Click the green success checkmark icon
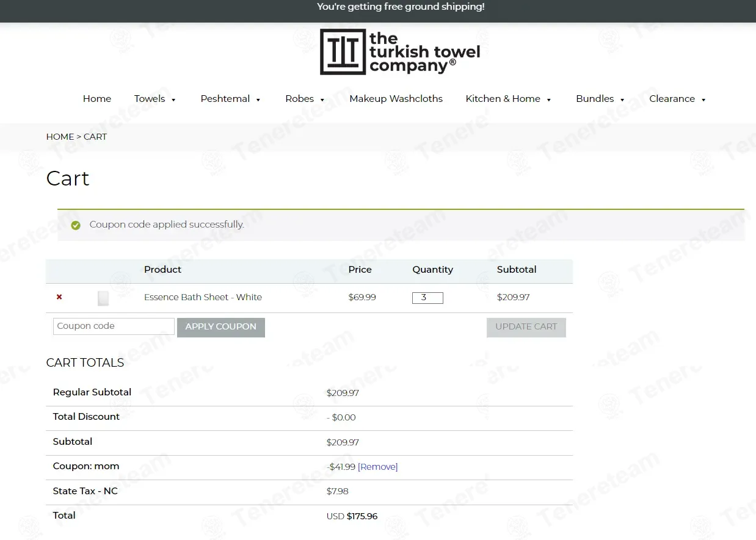756x540 pixels. pos(76,225)
